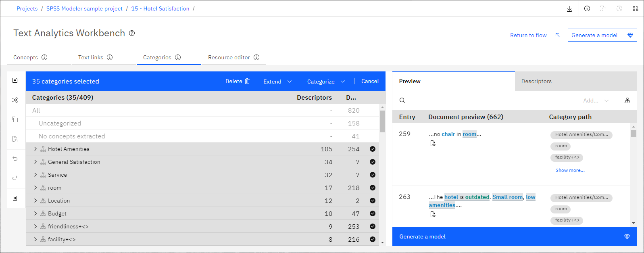Image resolution: width=644 pixels, height=253 pixels.
Task: Expand the Hotel Amenities category
Action: (x=35, y=149)
